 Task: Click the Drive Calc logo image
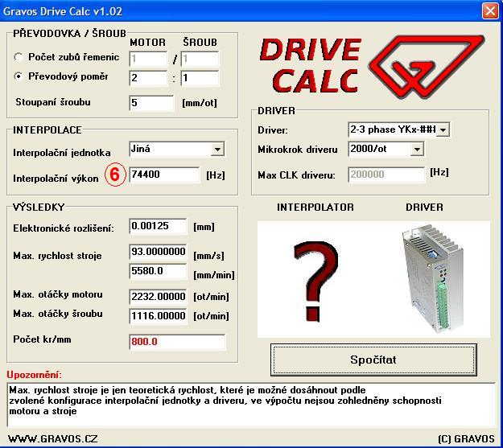[x=372, y=64]
